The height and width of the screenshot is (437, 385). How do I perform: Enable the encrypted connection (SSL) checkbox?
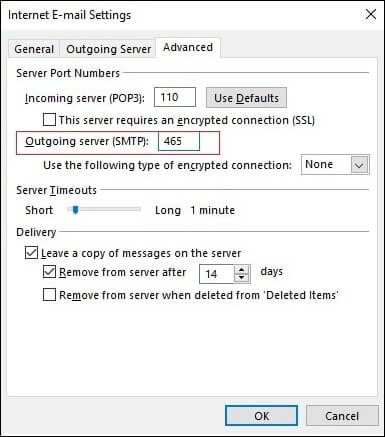point(49,120)
